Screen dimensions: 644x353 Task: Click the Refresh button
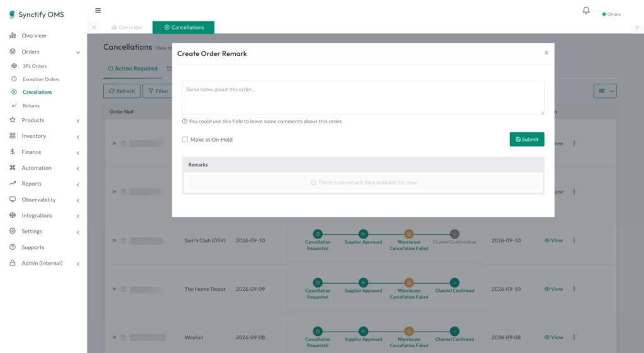coord(122,91)
